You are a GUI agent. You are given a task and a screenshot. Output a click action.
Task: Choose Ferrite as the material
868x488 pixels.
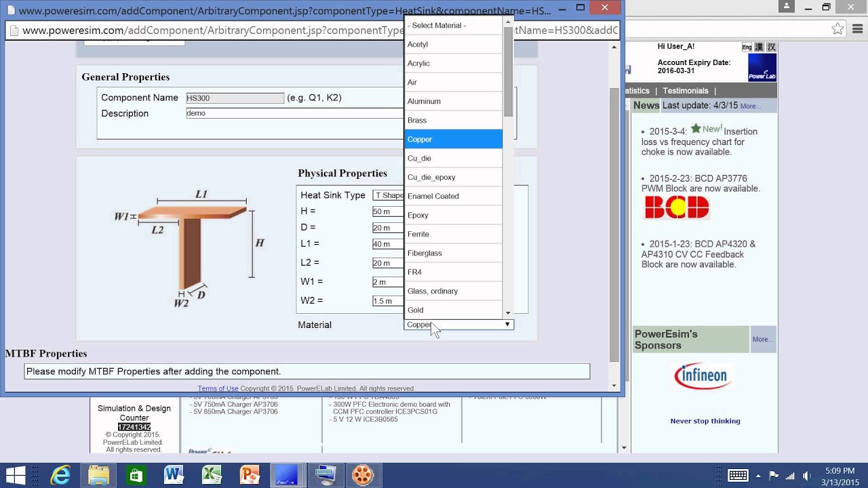453,234
